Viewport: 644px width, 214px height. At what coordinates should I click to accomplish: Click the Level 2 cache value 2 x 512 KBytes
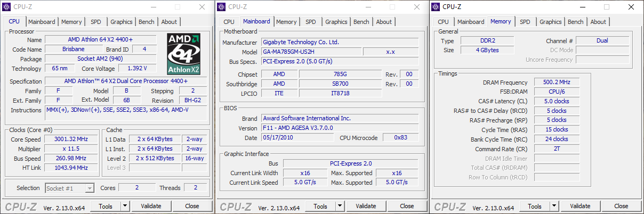click(155, 158)
